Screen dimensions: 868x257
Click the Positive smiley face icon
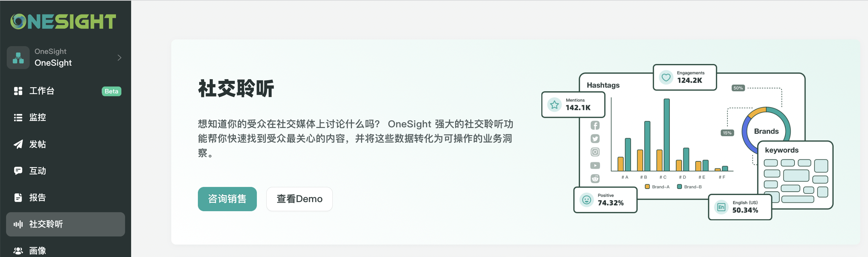click(x=587, y=200)
